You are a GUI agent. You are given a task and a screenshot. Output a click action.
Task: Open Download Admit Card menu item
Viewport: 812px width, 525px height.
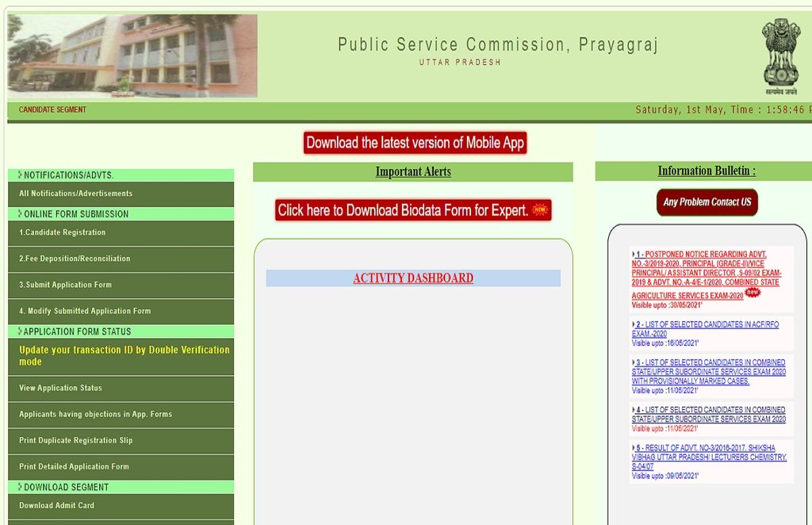[x=121, y=506]
